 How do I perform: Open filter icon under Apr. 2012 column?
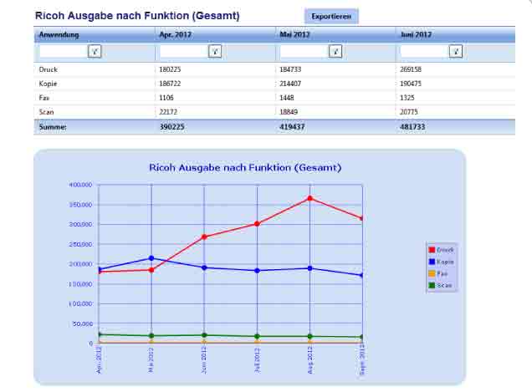(215, 52)
